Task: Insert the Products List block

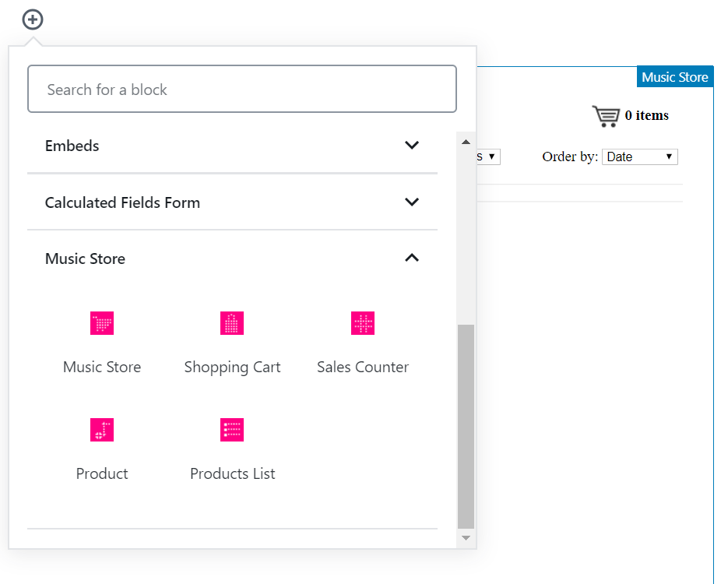Action: click(232, 430)
